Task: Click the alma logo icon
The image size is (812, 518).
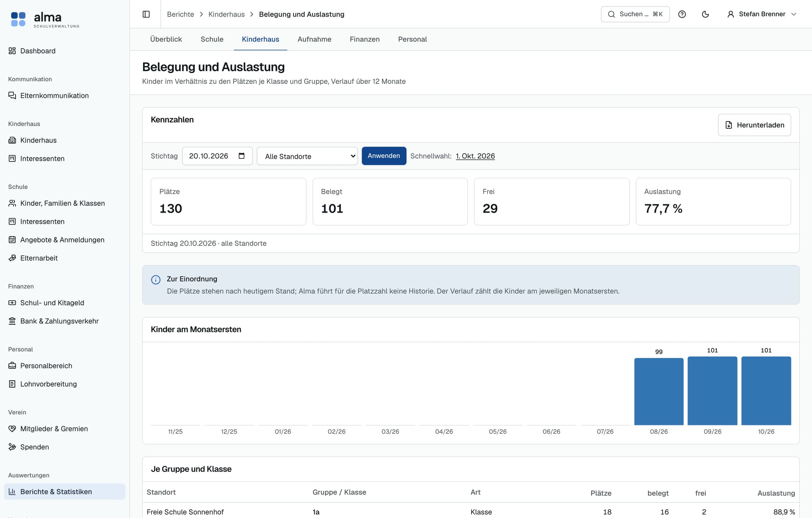Action: (x=18, y=19)
